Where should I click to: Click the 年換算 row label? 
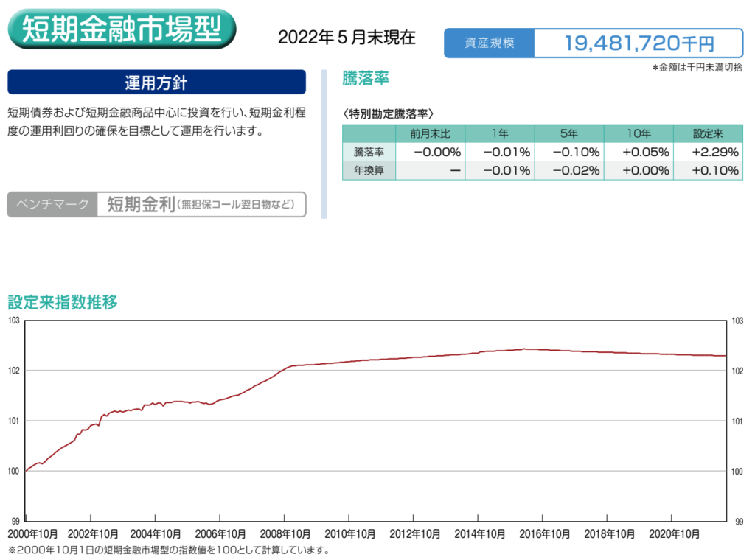tap(369, 170)
